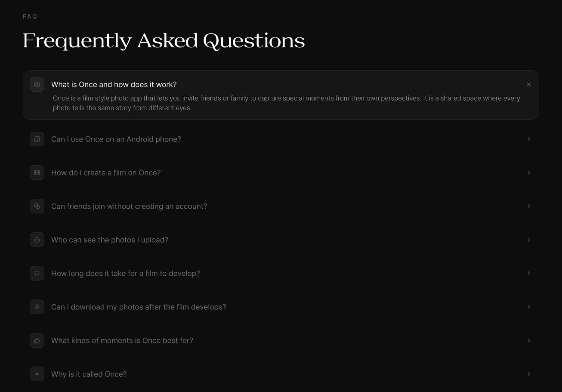Viewport: 562px width, 392px height.
Task: Collapse the open answer with the X button
Action: coord(529,84)
